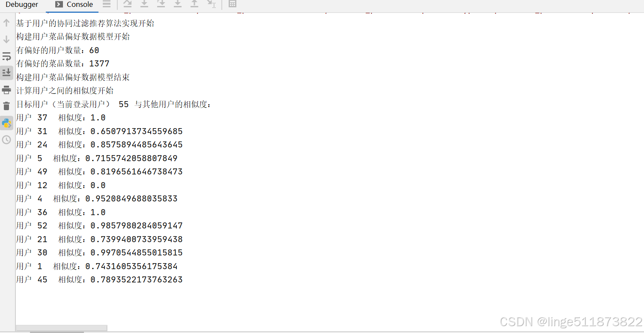Image resolution: width=644 pixels, height=333 pixels.
Task: Click the Force Step Into icon
Action: pos(178,4)
